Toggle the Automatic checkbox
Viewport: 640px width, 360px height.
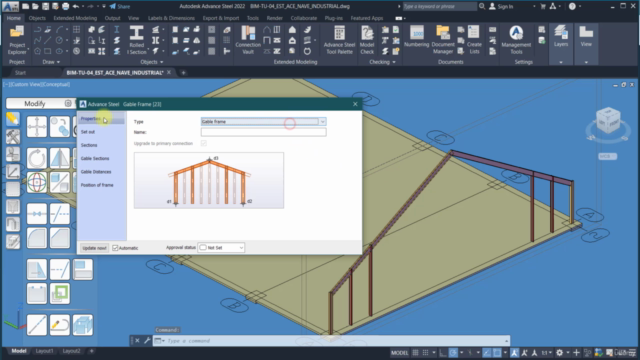[x=115, y=248]
